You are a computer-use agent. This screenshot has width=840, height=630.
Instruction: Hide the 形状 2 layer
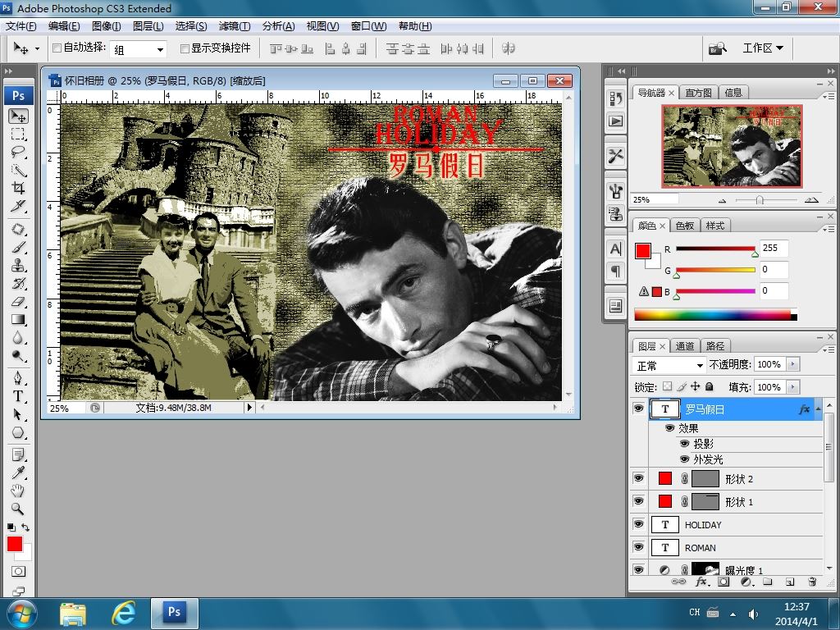(638, 478)
